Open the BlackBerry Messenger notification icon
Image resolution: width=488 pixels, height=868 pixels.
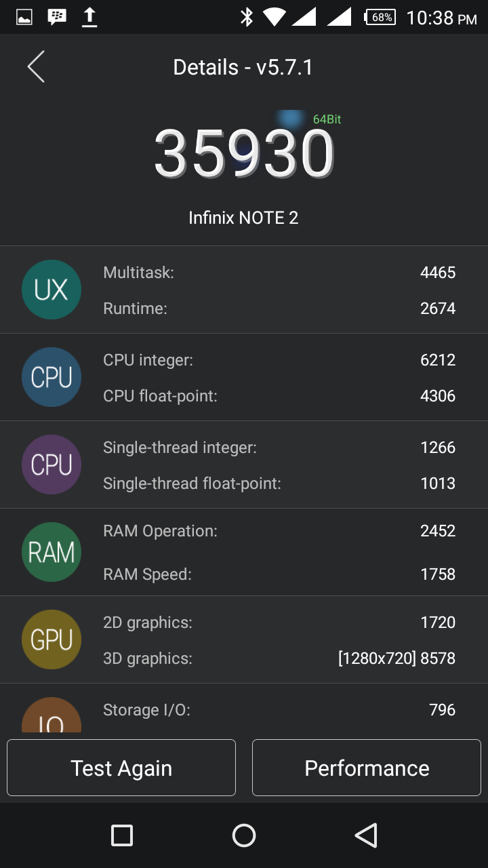pyautogui.click(x=57, y=18)
